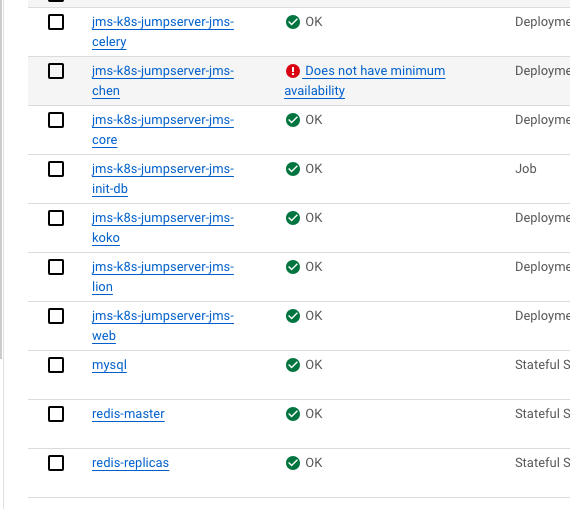Click OK status icon for mysql
The height and width of the screenshot is (509, 570).
[x=293, y=365]
